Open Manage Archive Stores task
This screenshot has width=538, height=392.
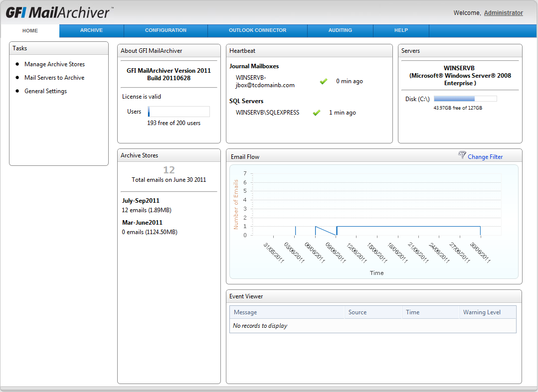click(54, 64)
